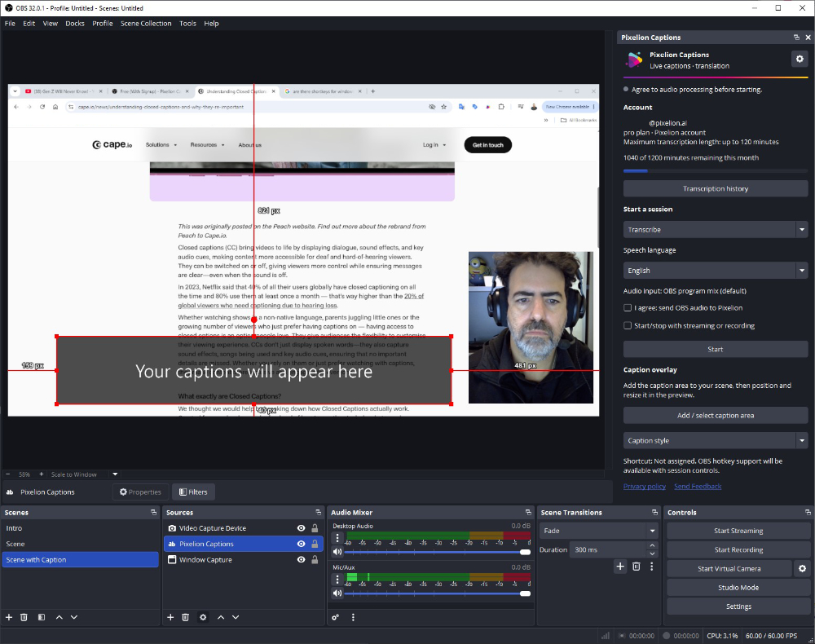Open Mic/Aux three-dot options
Image resolution: width=815 pixels, height=644 pixels.
click(x=337, y=579)
